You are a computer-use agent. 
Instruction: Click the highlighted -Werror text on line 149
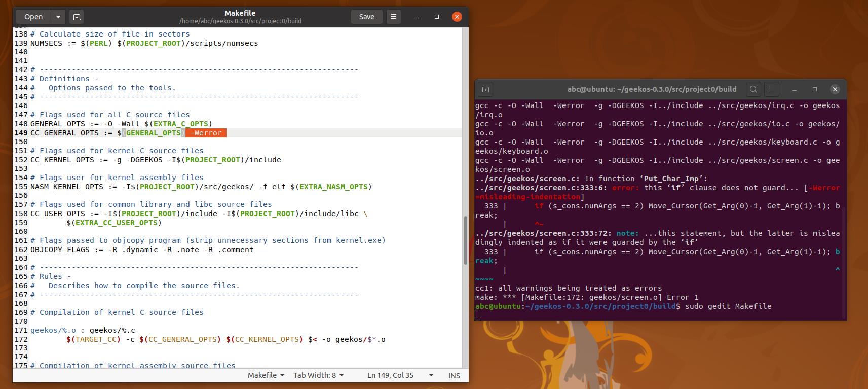click(x=206, y=133)
